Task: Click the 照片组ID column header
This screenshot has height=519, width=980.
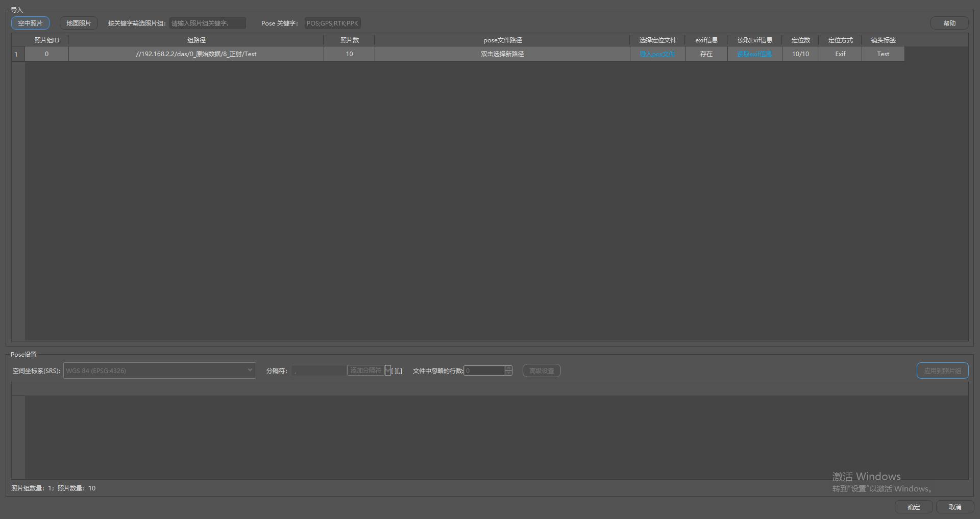Action: point(46,40)
